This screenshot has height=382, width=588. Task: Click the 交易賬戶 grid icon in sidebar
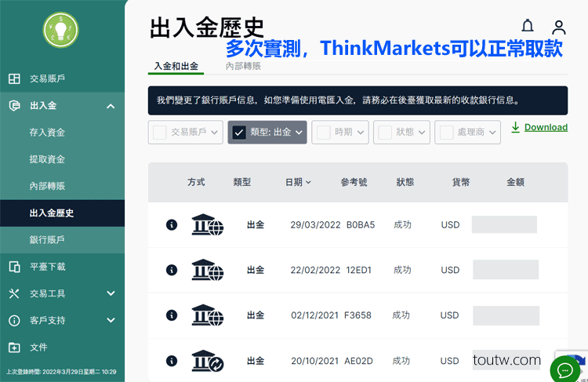[x=14, y=78]
